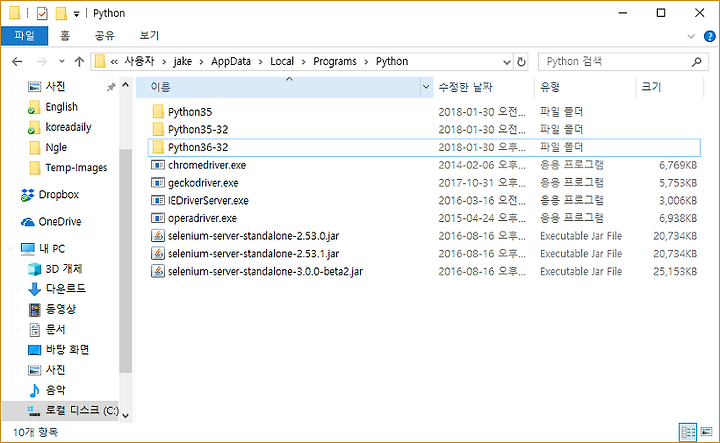Select the selenium-server-standalone-2.53.1.jar Java icon

pos(158,253)
